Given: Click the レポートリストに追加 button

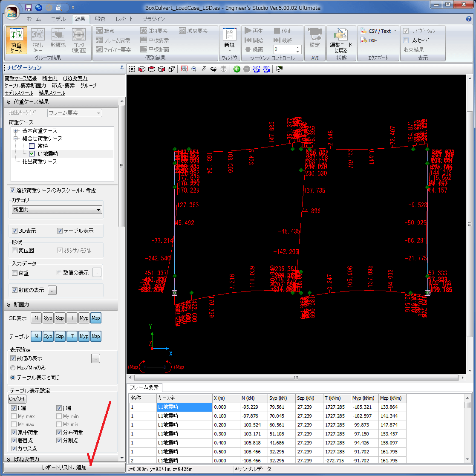Looking at the screenshot, I should coord(64,467).
